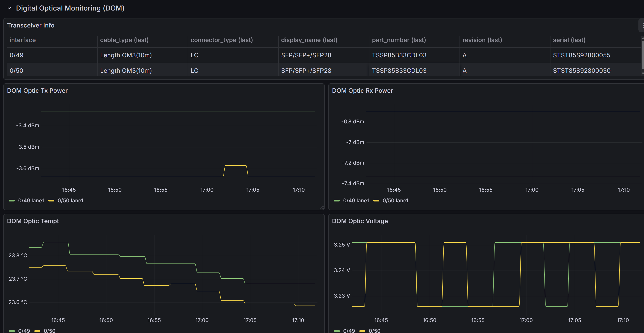Open the DOM Optic Tx Power panel title
The image size is (644, 333).
37,91
